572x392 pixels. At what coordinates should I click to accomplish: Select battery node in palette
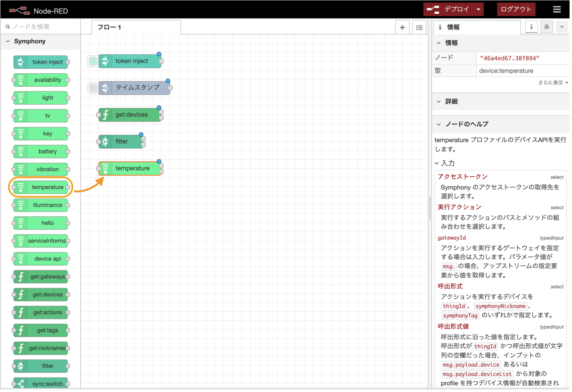(41, 152)
